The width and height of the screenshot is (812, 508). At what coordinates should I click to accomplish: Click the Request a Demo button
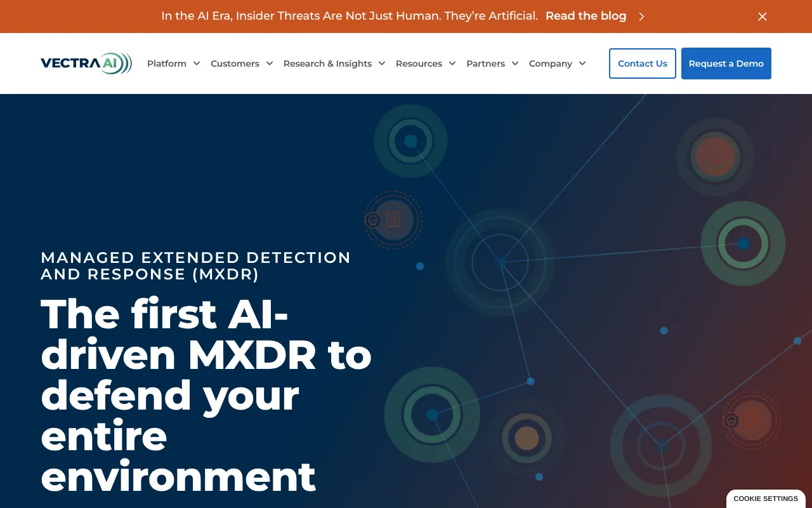tap(726, 63)
